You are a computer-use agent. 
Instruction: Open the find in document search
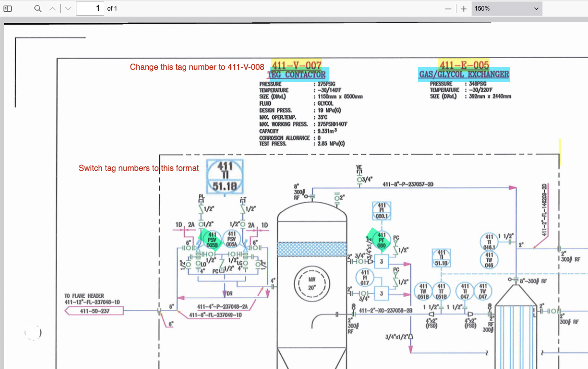[x=37, y=9]
